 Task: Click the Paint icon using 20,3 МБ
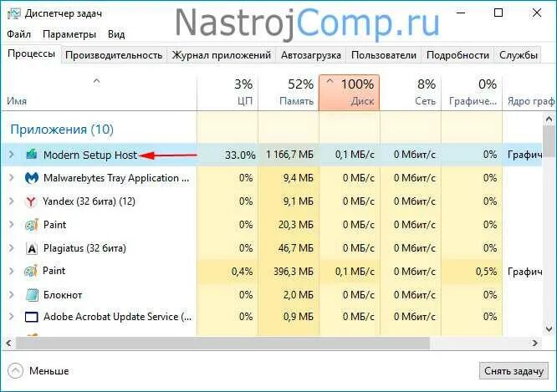point(32,225)
